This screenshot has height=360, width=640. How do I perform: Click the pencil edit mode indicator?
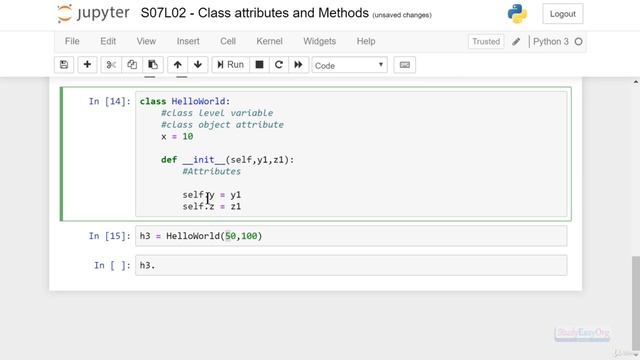(516, 42)
